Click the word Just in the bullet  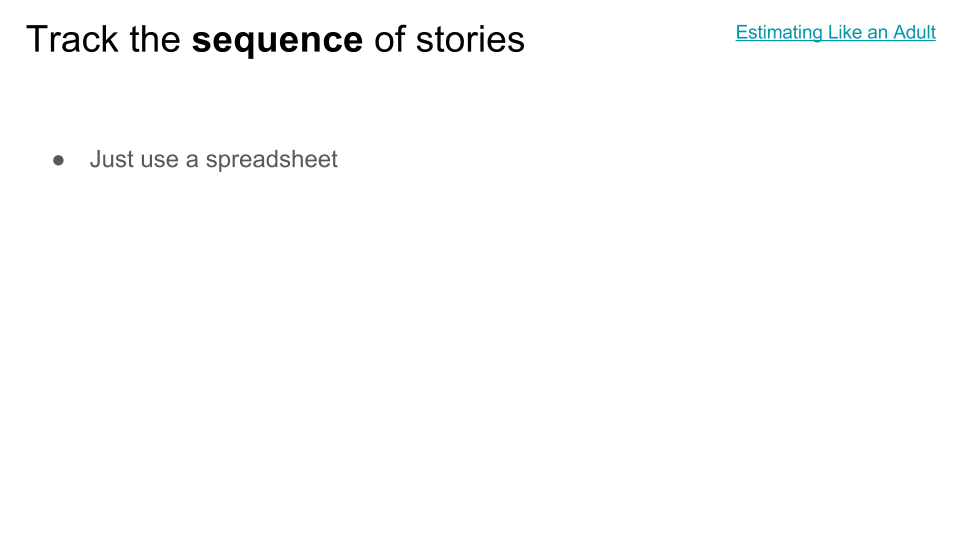109,159
